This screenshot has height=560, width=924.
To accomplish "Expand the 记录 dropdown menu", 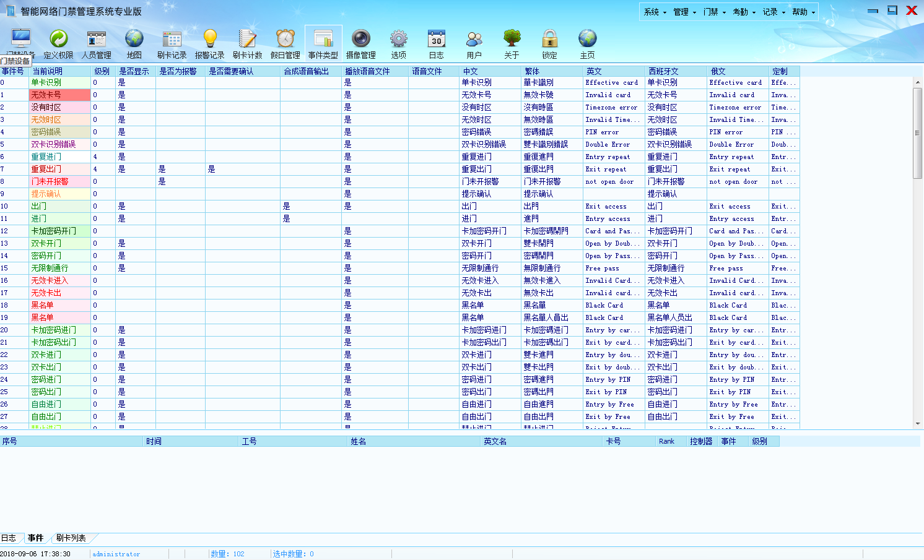I will point(774,12).
